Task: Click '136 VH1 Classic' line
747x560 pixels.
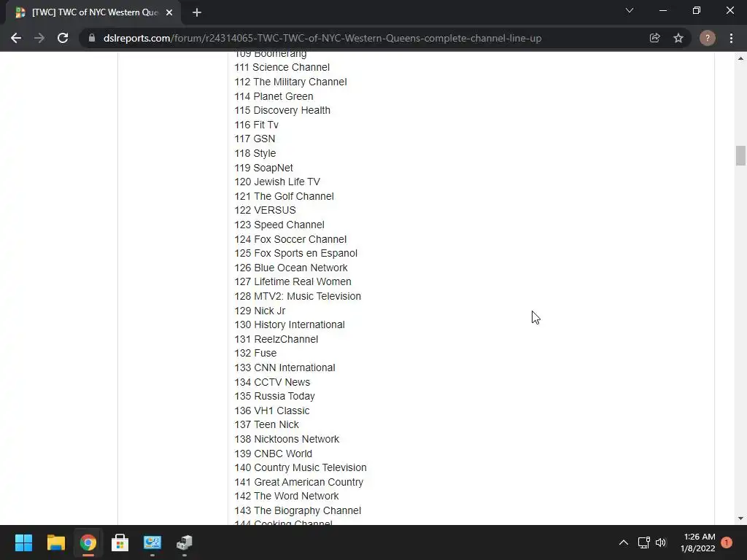Action: (272, 411)
